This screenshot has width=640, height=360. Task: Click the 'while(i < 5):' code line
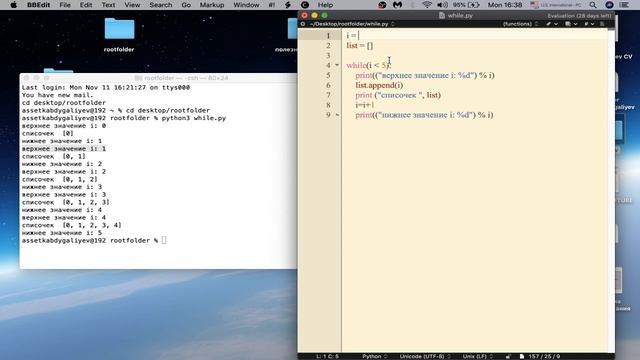(369, 65)
